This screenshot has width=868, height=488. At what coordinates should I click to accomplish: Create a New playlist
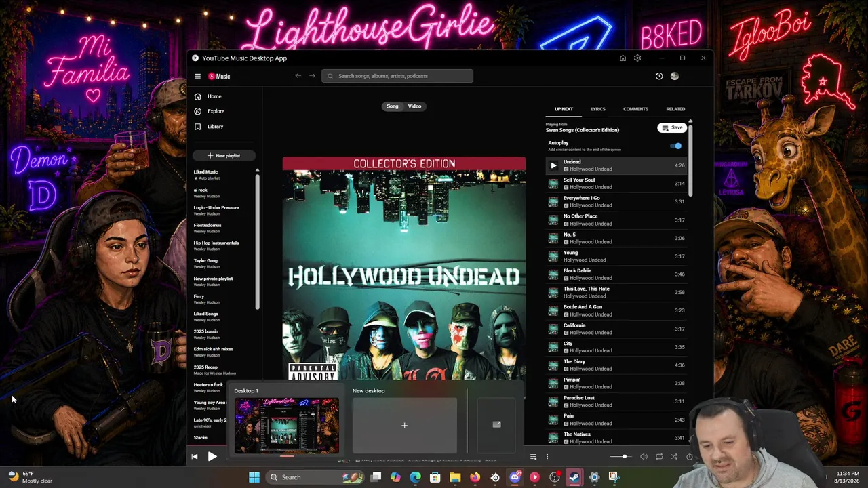[224, 156]
